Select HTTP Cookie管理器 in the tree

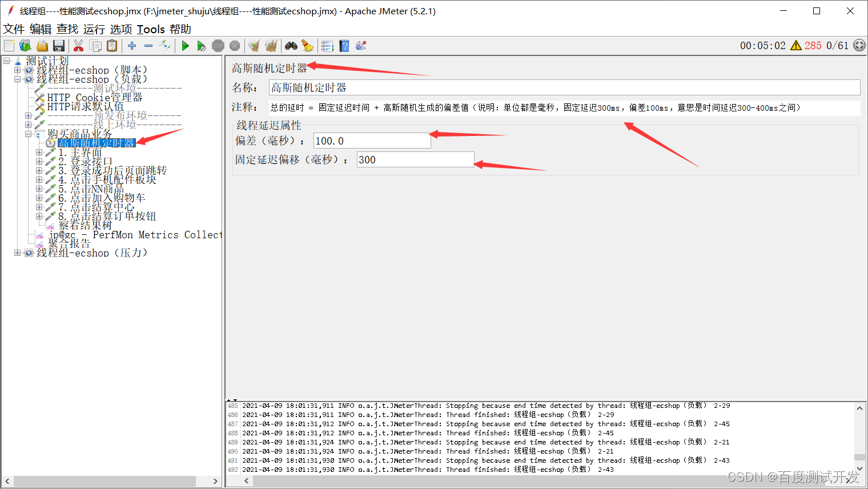[x=94, y=97]
